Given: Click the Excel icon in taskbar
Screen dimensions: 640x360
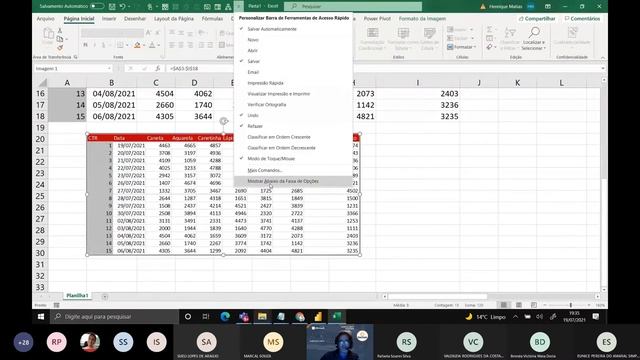Looking at the screenshot, I should pos(337,317).
